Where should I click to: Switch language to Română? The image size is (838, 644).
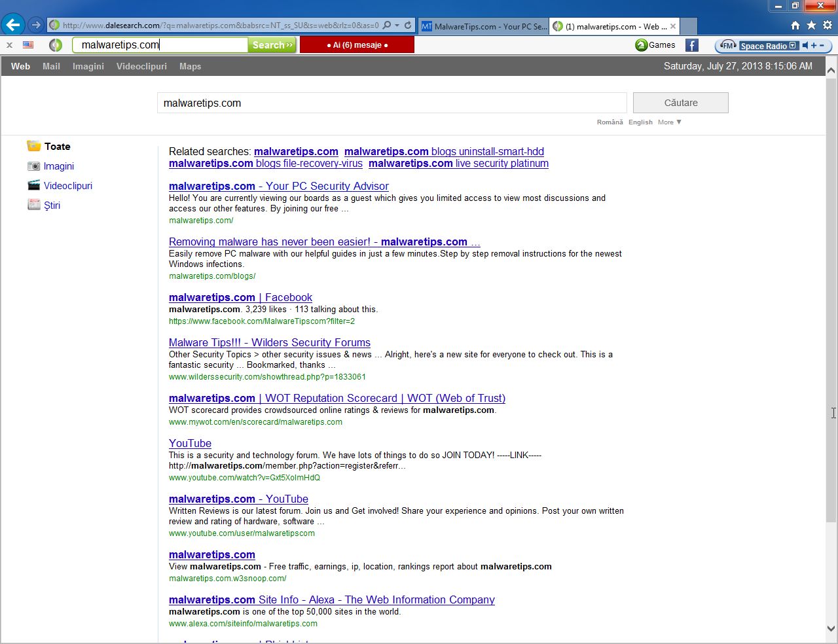click(610, 122)
